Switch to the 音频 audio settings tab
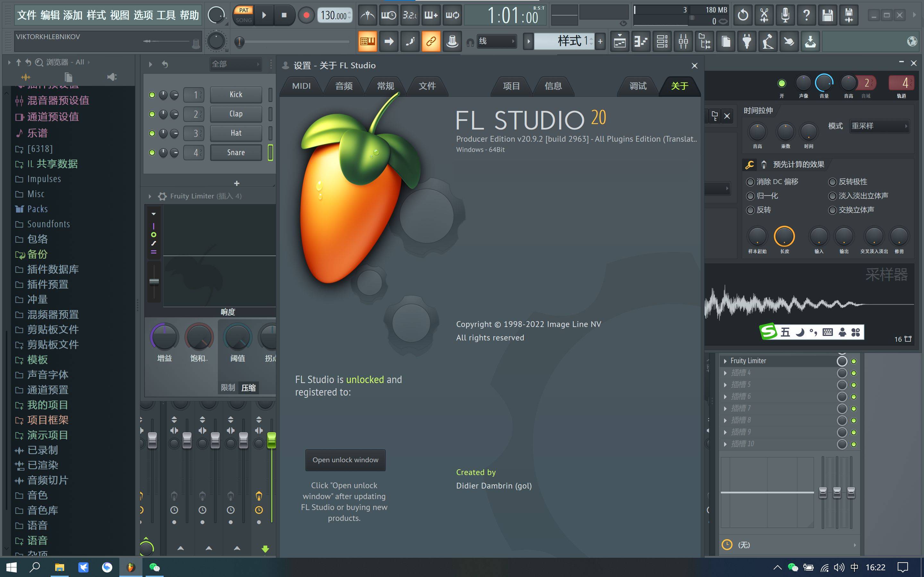This screenshot has height=577, width=924. (x=344, y=84)
